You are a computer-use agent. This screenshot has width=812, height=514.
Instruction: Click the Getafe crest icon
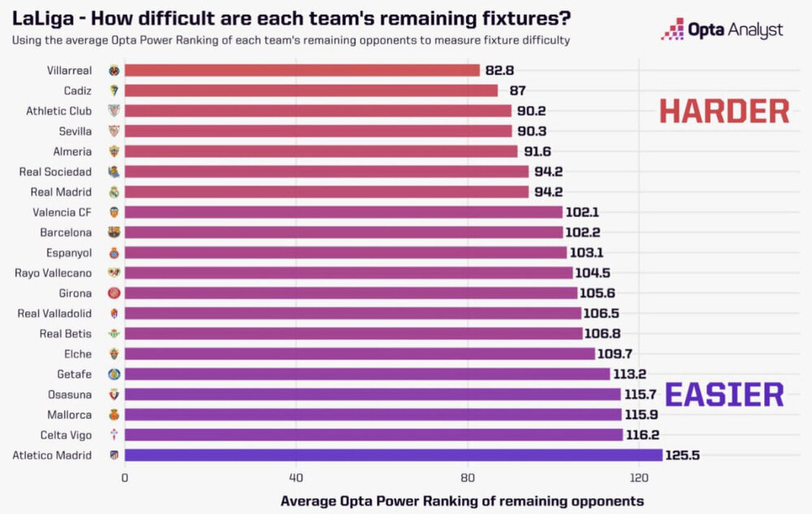pyautogui.click(x=114, y=374)
